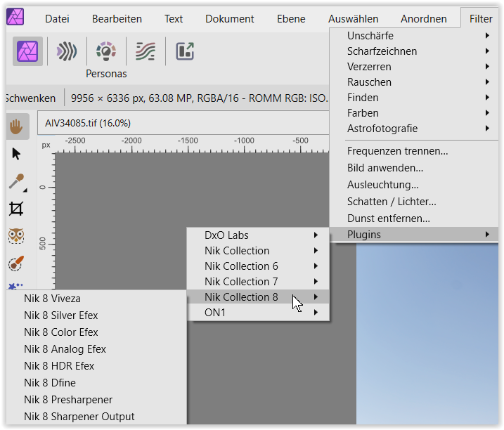
Task: Activate the AIV34085.tif document tab
Action: 88,123
